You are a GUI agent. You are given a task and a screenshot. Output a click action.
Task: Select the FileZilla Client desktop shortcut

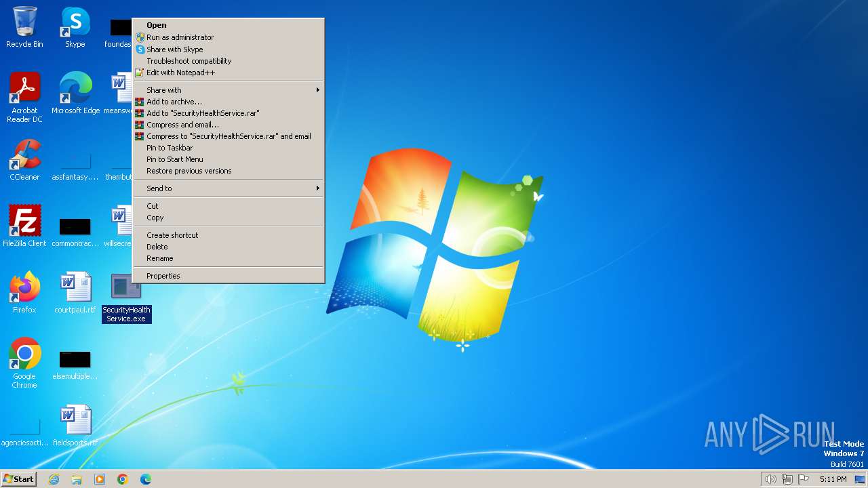point(24,226)
